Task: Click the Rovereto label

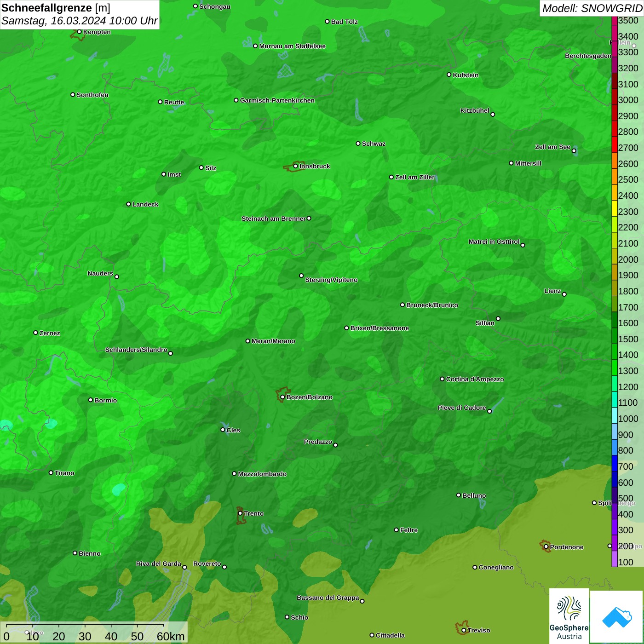Action: click(207, 563)
